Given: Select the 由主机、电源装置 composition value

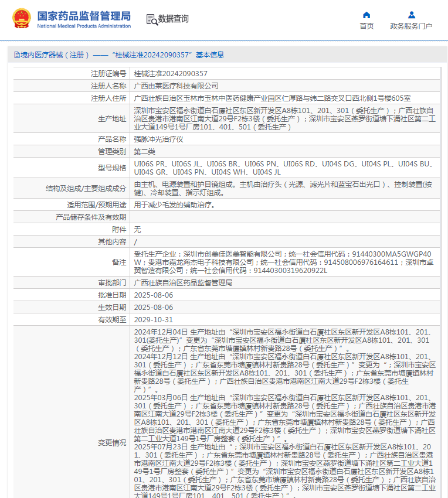Looking at the screenshot, I should tap(283, 189).
